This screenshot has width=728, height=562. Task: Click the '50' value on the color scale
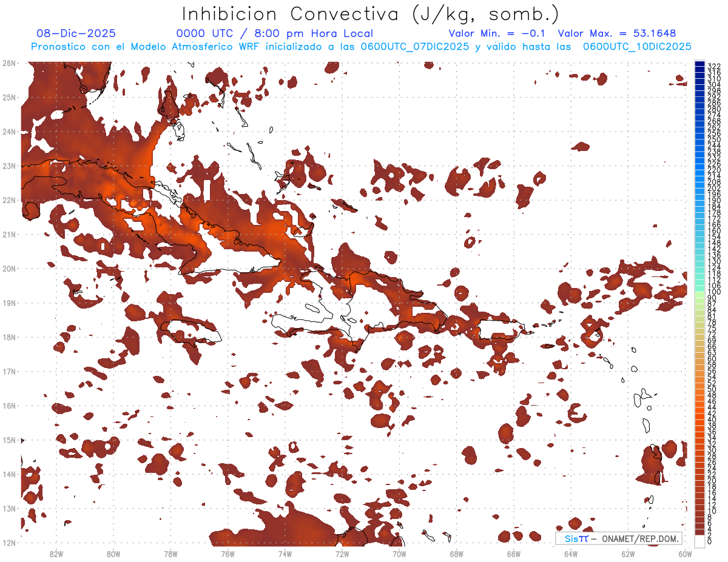point(712,389)
